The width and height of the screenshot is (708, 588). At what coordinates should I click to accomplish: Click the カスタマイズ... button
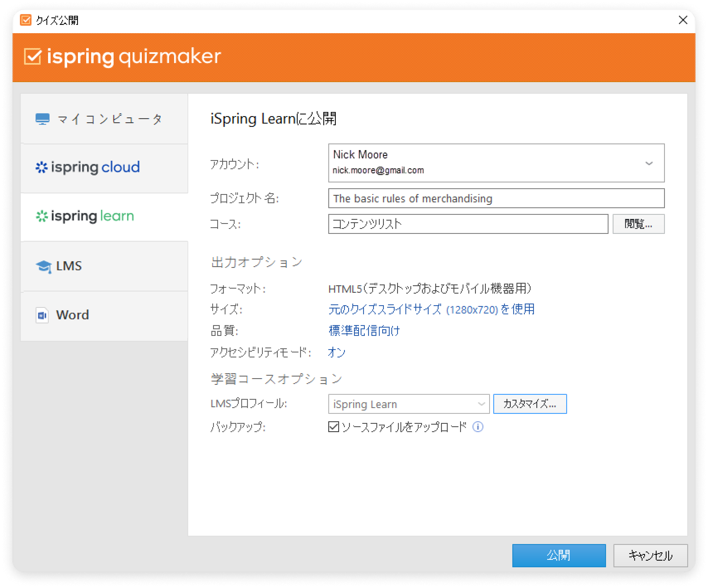click(x=530, y=404)
